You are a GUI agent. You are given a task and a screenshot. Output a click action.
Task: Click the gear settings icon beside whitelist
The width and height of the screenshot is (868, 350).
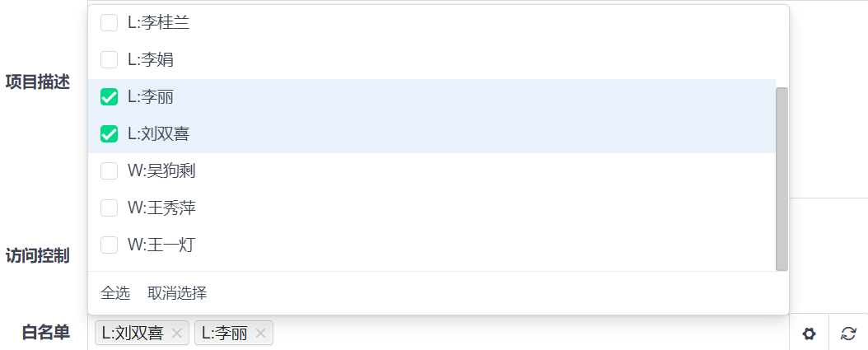click(809, 334)
